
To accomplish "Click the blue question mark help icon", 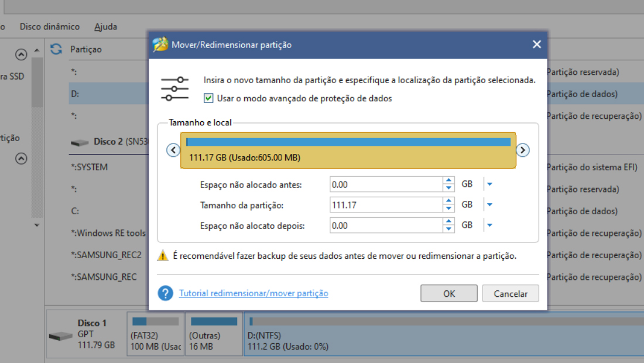I will pos(165,293).
